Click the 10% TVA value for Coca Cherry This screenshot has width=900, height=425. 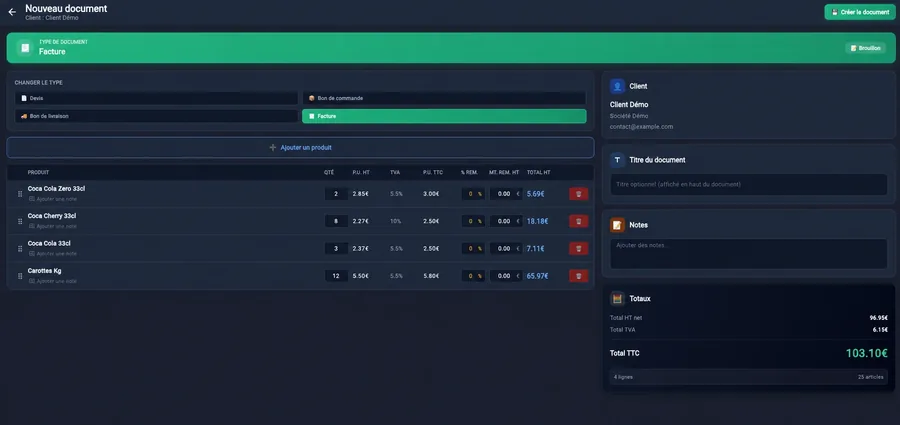395,221
